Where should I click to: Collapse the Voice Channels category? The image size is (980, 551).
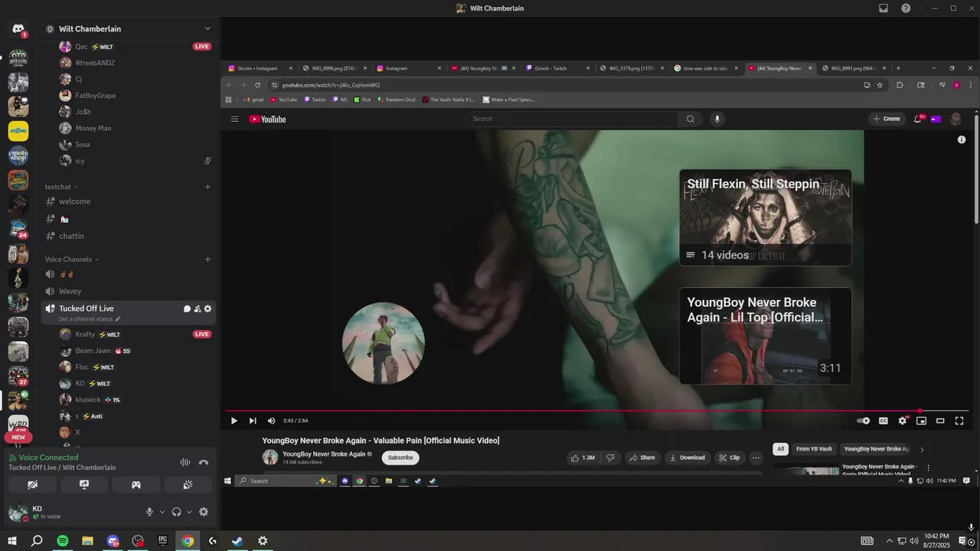pyautogui.click(x=72, y=259)
